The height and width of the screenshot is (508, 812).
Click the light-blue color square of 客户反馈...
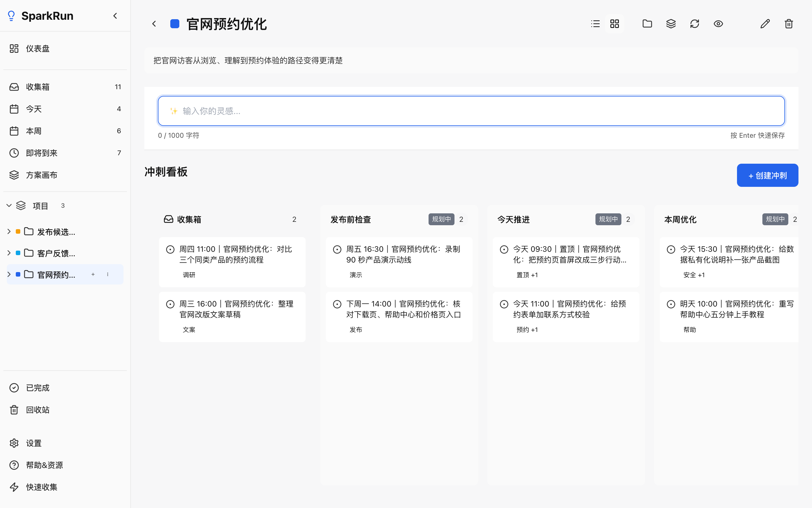coord(18,253)
